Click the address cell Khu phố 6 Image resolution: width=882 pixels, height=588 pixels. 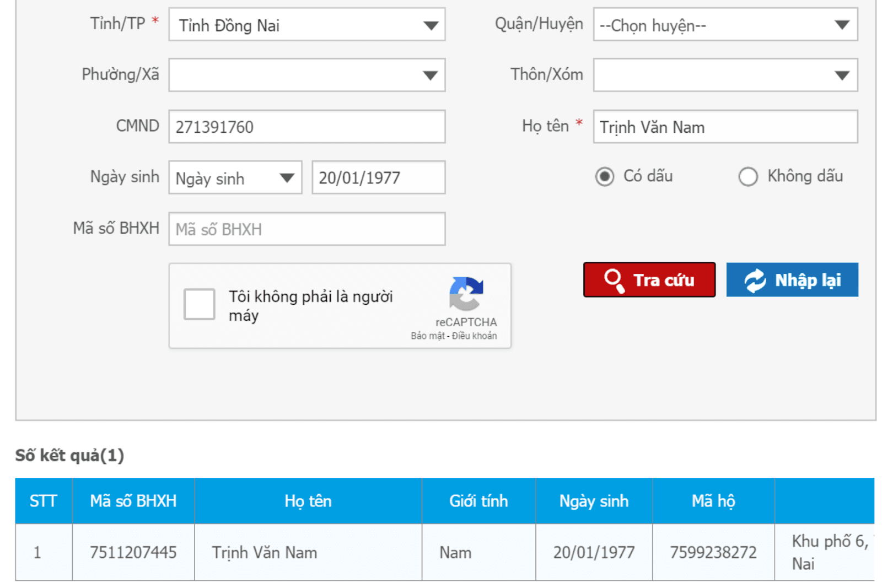click(825, 552)
